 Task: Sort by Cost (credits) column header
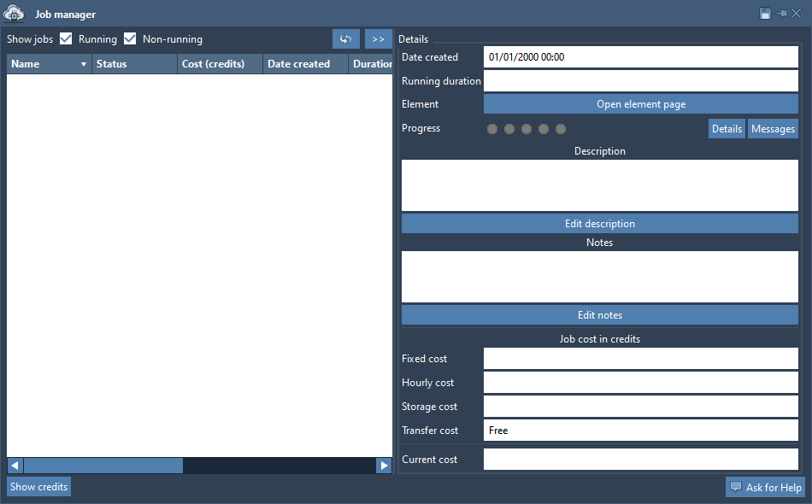tap(220, 64)
